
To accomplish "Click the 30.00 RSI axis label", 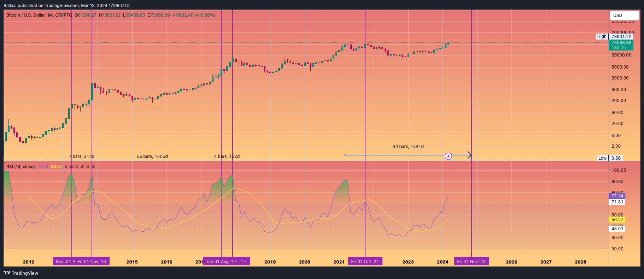I will (617, 249).
